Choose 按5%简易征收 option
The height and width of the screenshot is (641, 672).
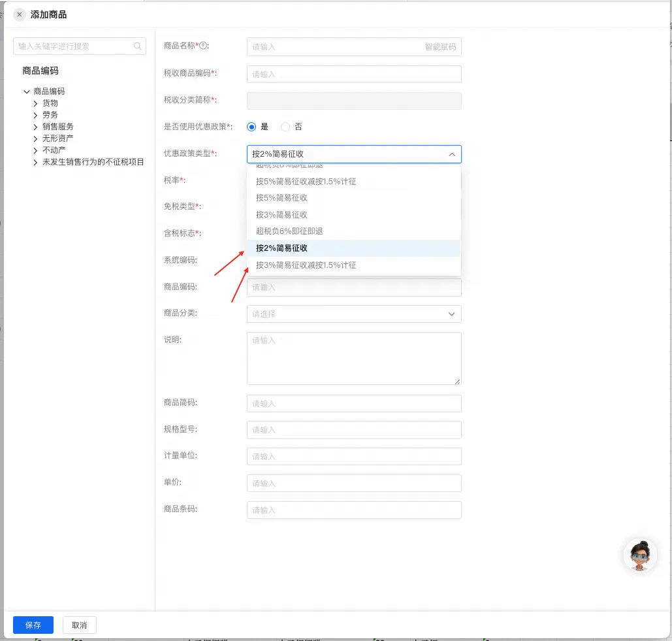click(x=281, y=198)
